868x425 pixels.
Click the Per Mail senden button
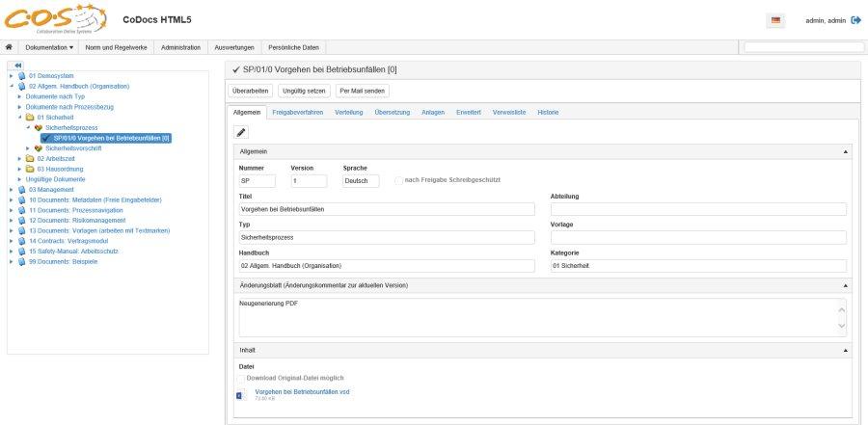click(x=362, y=91)
